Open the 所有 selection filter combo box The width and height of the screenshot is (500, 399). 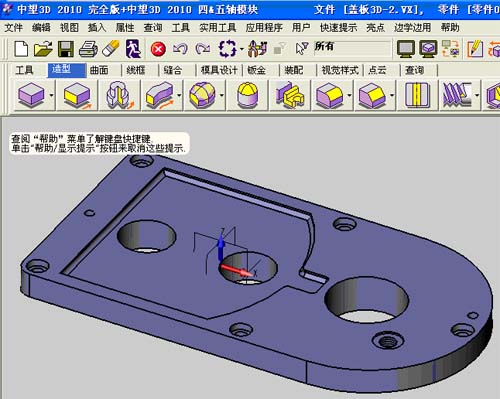coord(352,49)
